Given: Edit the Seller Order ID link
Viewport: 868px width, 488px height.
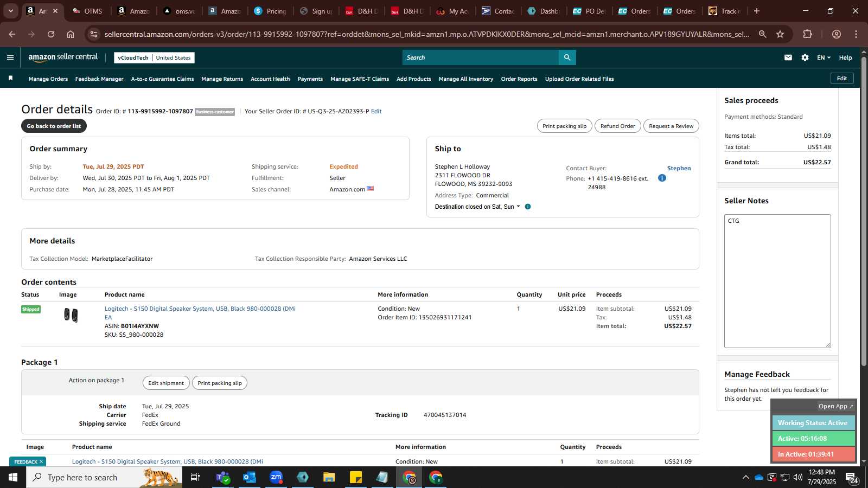Looking at the screenshot, I should pyautogui.click(x=376, y=111).
